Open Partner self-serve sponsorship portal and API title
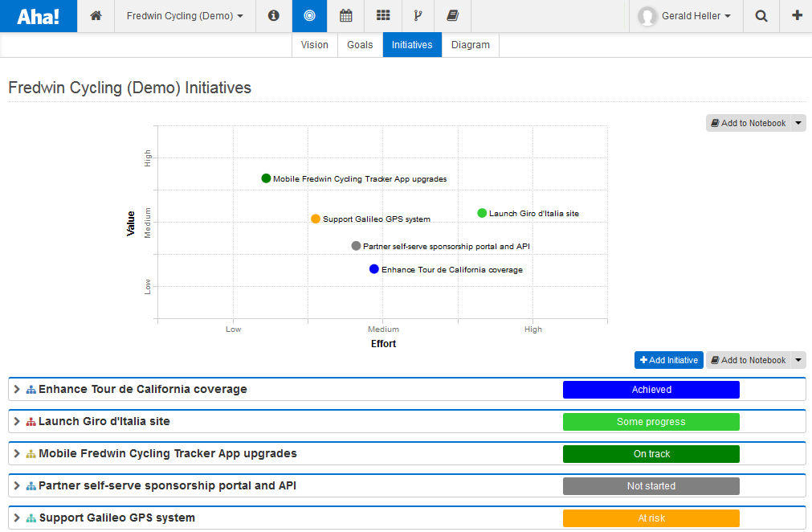The image size is (812, 532). (x=167, y=486)
